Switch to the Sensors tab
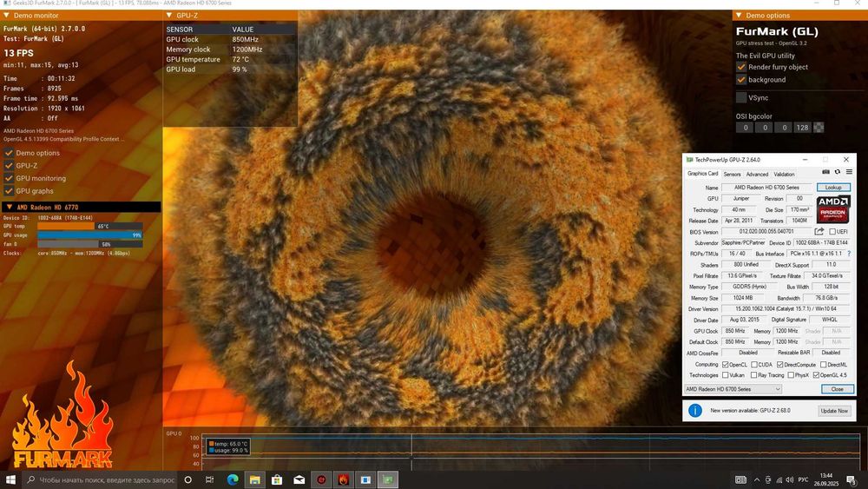This screenshot has width=868, height=489. pyautogui.click(x=732, y=174)
